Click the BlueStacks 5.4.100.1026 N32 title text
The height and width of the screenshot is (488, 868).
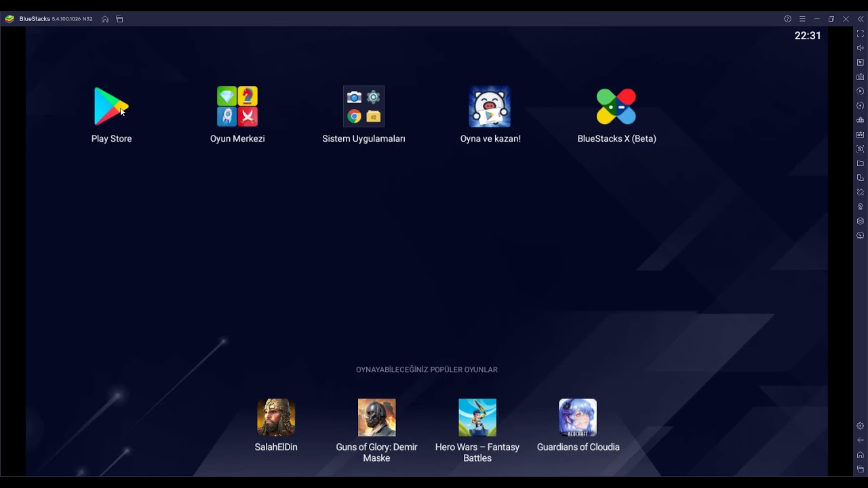56,19
